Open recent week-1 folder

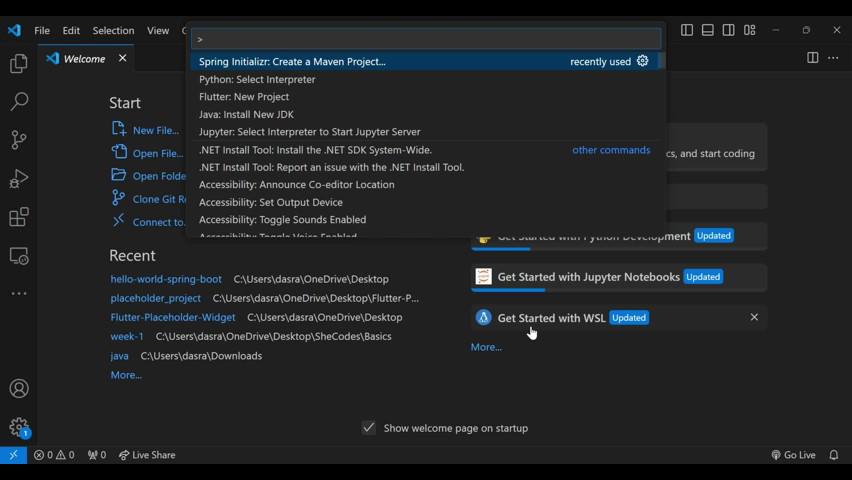point(127,336)
